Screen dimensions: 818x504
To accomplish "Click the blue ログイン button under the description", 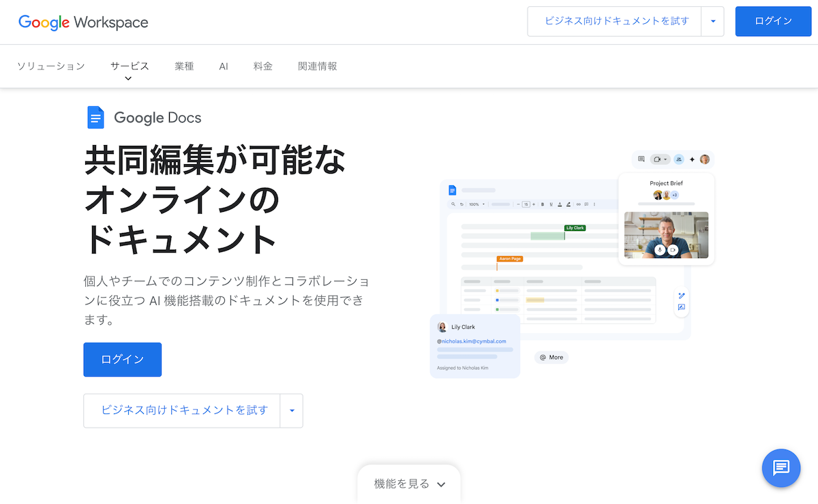I will click(x=123, y=360).
